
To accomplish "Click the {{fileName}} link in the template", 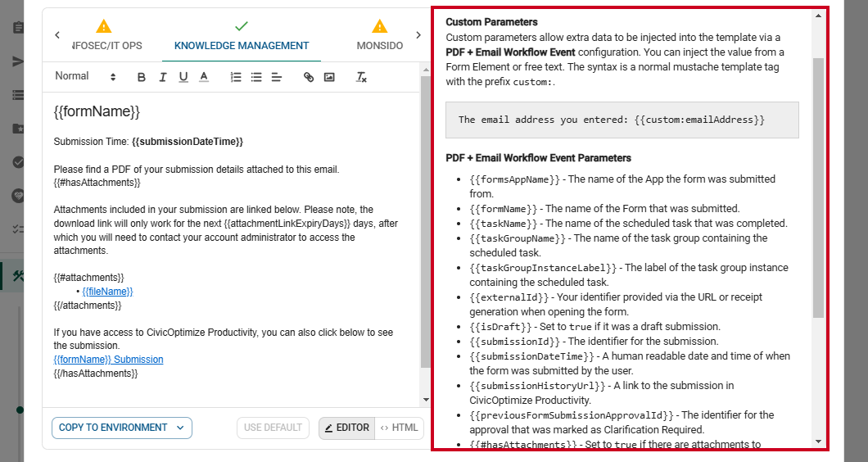I will tap(107, 292).
